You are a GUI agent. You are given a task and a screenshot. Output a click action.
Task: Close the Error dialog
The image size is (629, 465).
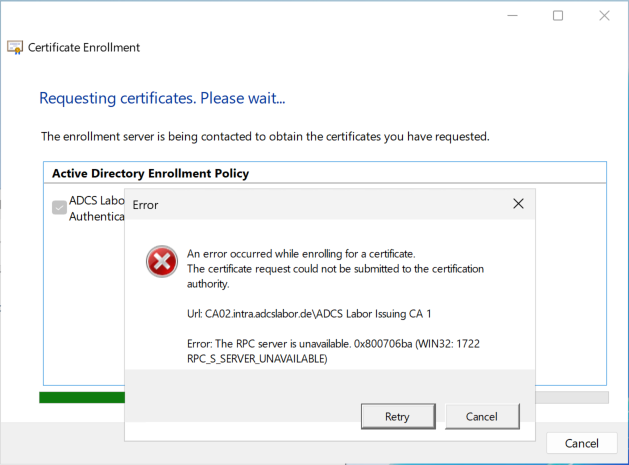pyautogui.click(x=518, y=204)
